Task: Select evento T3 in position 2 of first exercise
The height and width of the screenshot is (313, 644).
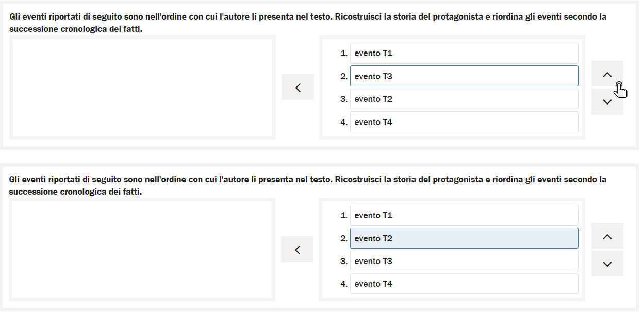Action: 464,76
